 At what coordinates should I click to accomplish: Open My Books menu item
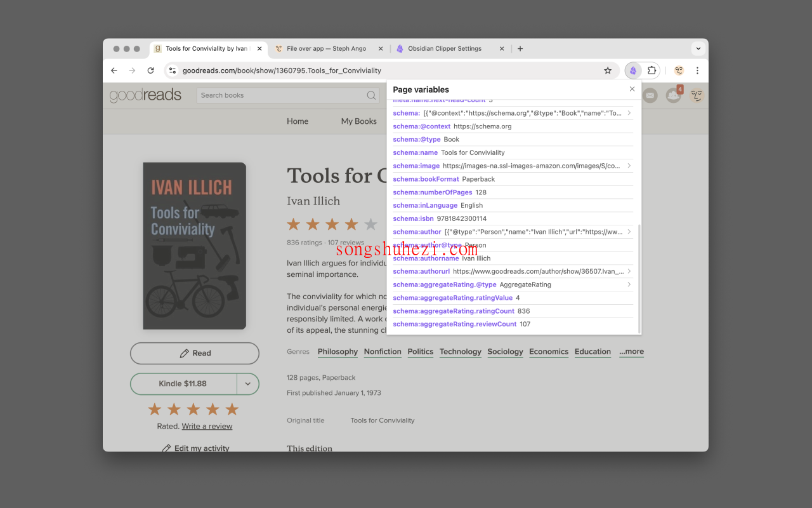pyautogui.click(x=359, y=121)
